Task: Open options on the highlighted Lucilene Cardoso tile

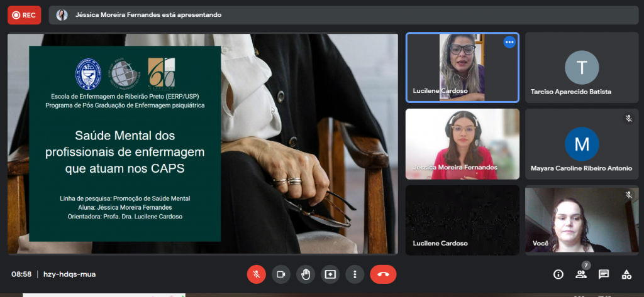Action: point(509,42)
